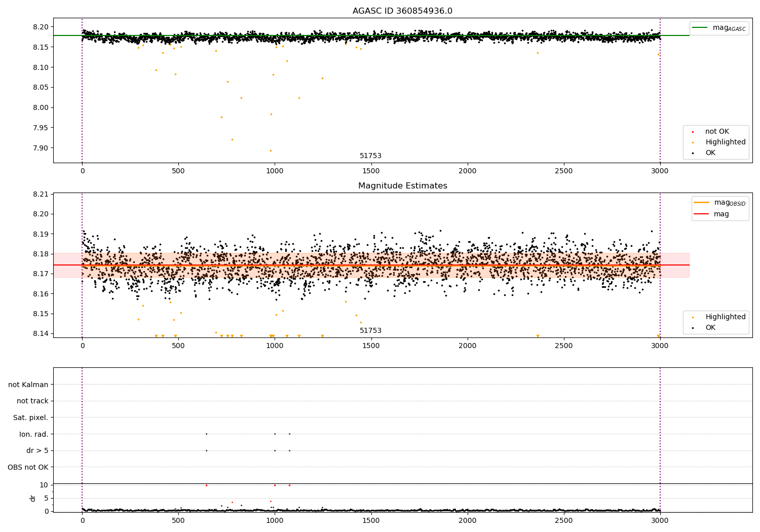Click the 3000 tick label under the bottom plot
Image resolution: width=760 pixels, height=532 pixels.
pyautogui.click(x=660, y=520)
